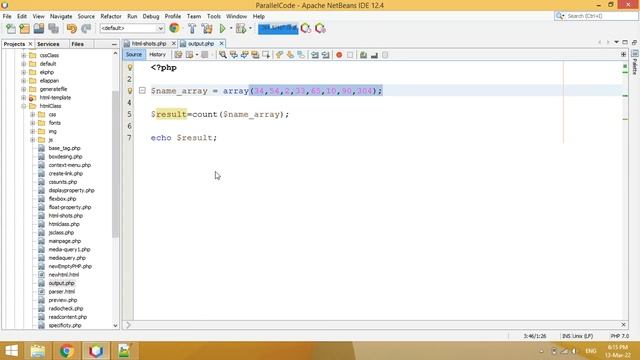Click the Debug Project toolbar icon
Image resolution: width=640 pixels, height=360 pixels.
point(241,29)
